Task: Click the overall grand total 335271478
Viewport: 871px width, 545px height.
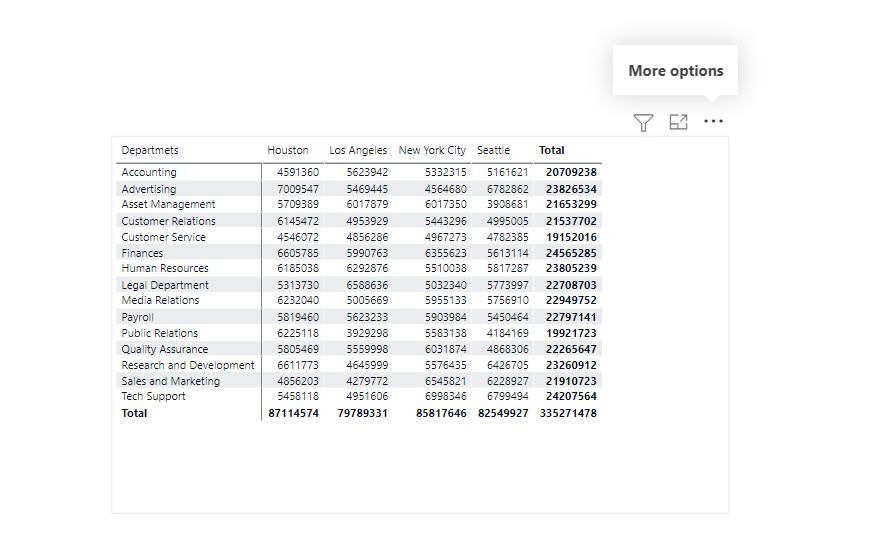Action: coord(568,413)
